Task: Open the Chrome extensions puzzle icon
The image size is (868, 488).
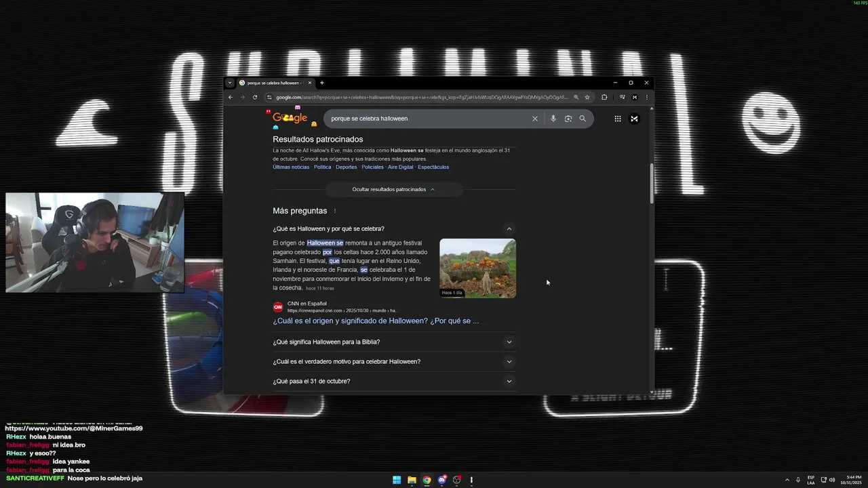Action: (604, 97)
